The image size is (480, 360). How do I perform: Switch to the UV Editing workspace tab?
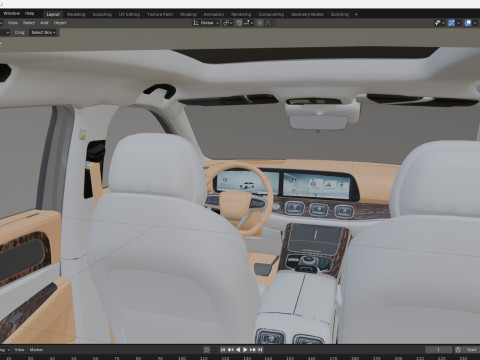point(129,14)
